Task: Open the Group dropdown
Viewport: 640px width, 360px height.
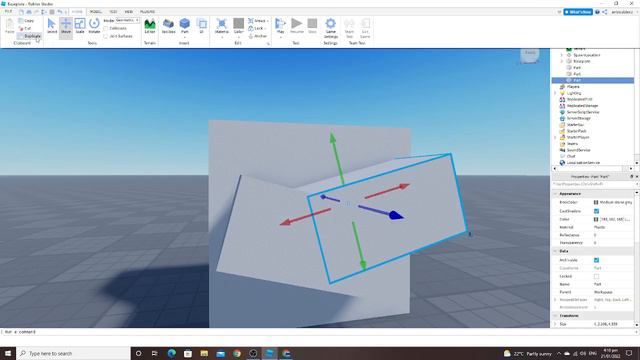Action: click(258, 20)
